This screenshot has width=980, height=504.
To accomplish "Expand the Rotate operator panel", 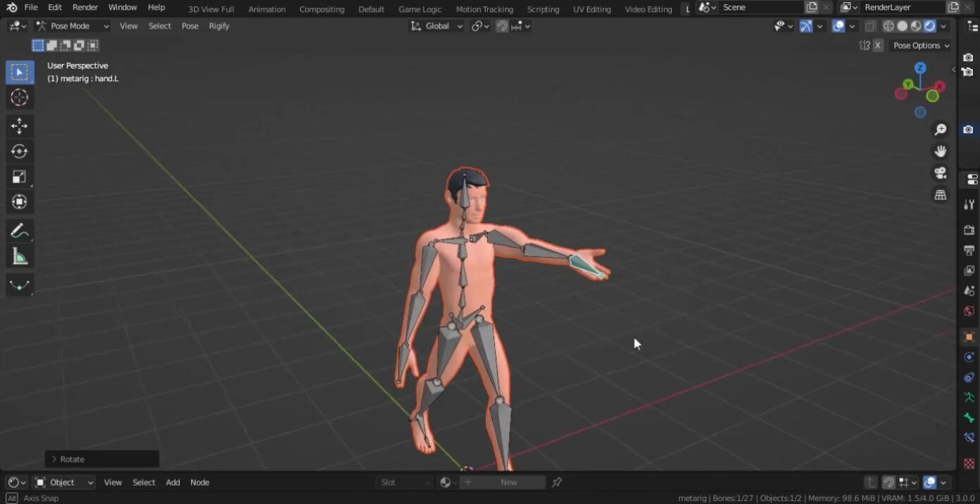I will [x=54, y=459].
